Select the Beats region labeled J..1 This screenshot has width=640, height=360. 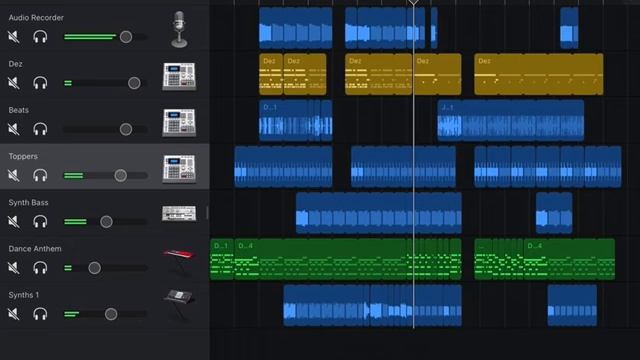511,120
